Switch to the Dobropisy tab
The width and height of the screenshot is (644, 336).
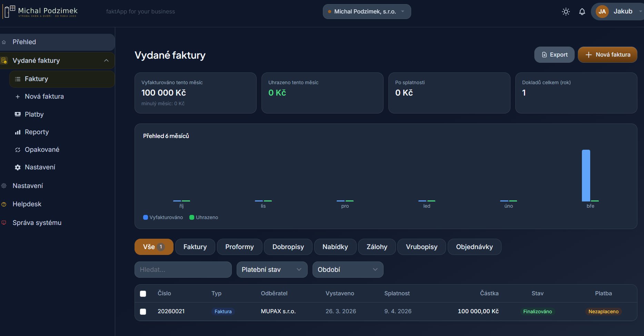coord(288,247)
